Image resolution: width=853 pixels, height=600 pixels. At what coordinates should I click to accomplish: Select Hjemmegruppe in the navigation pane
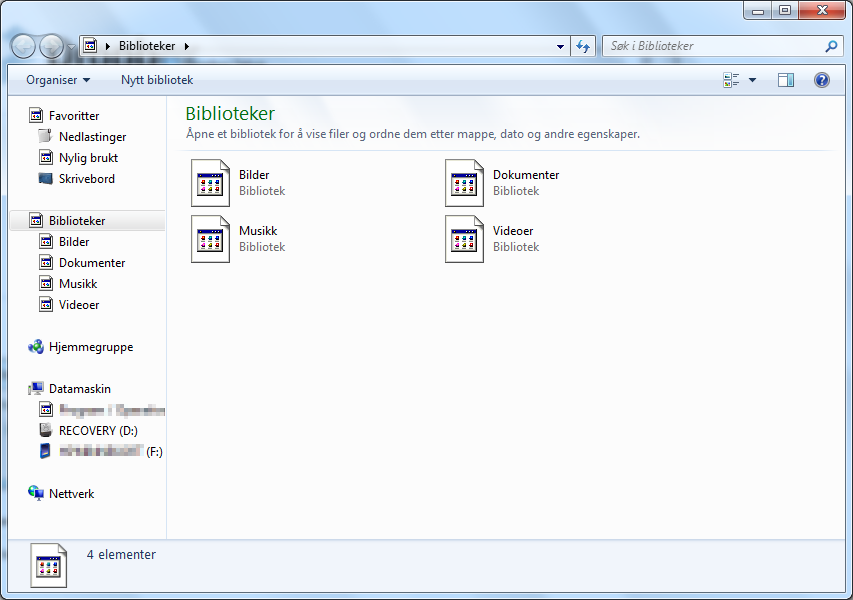(91, 347)
